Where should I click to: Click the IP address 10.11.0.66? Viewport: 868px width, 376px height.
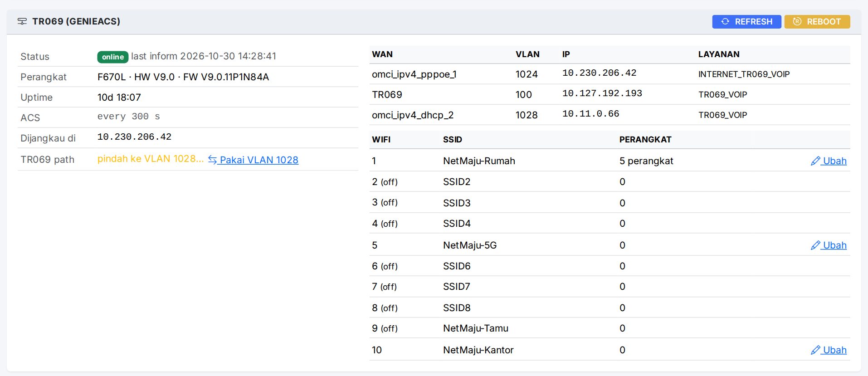coord(591,114)
